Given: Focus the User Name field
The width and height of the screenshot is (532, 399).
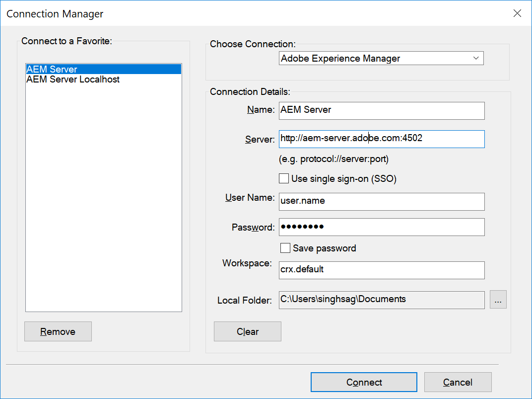Looking at the screenshot, I should coord(382,202).
